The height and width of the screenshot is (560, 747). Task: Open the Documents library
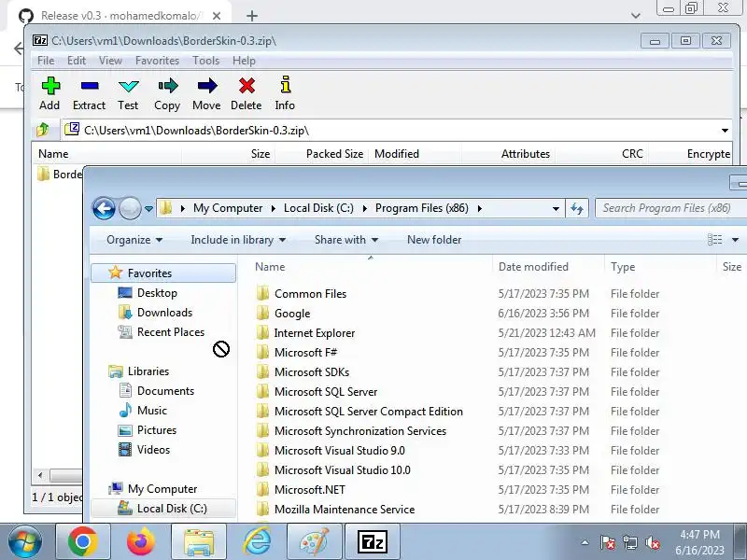(165, 390)
